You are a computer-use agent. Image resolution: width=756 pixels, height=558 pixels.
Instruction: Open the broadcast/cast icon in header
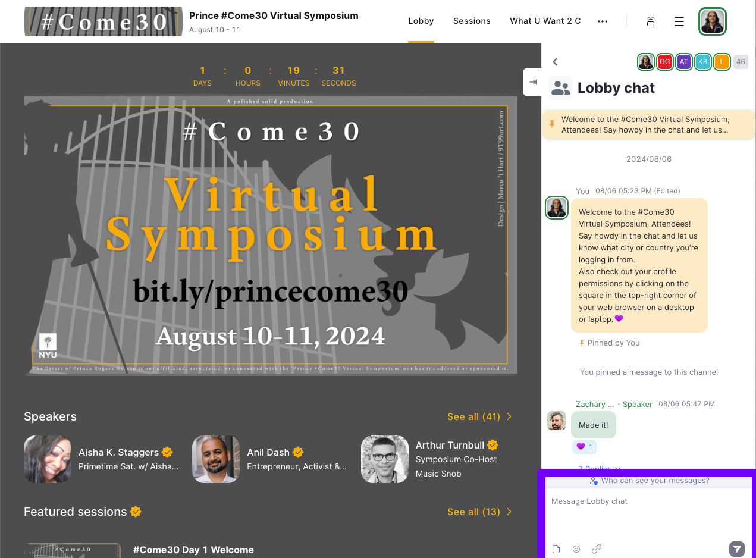pyautogui.click(x=651, y=21)
